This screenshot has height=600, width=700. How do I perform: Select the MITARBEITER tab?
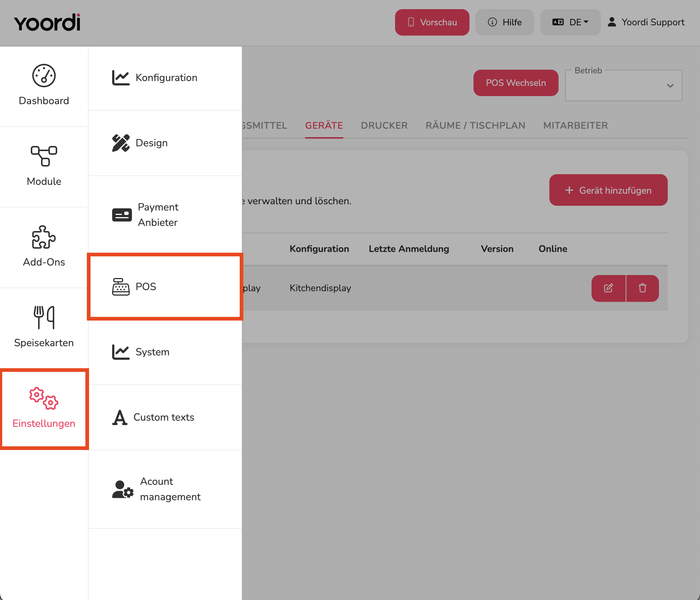575,125
